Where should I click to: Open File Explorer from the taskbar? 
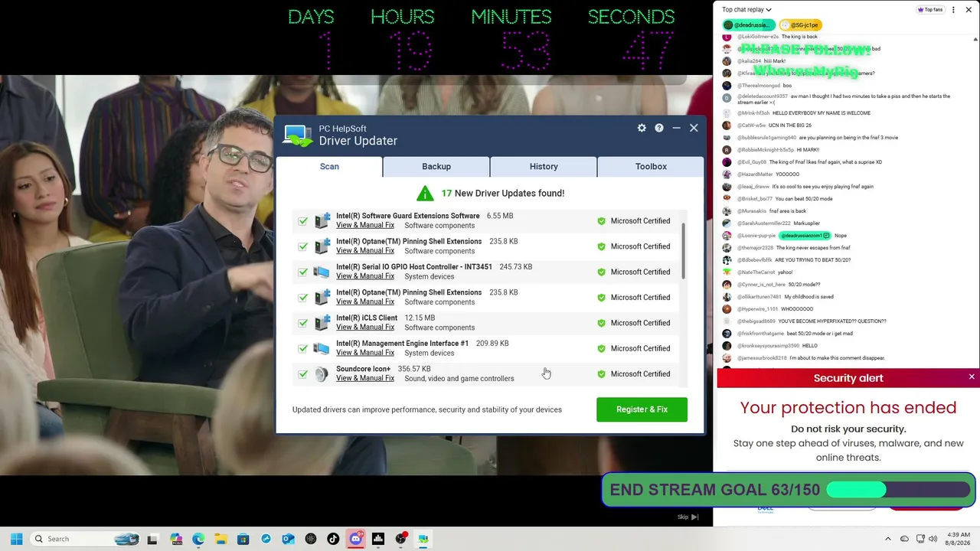[220, 539]
